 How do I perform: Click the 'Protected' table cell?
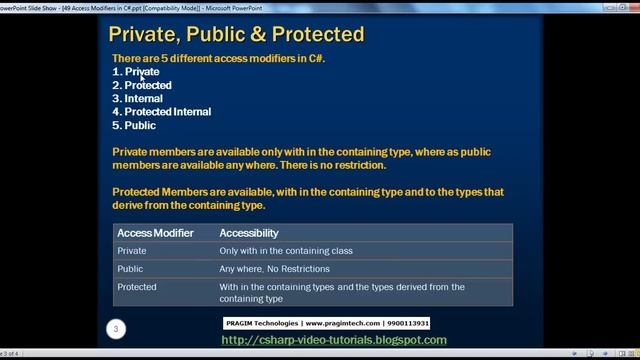point(137,287)
